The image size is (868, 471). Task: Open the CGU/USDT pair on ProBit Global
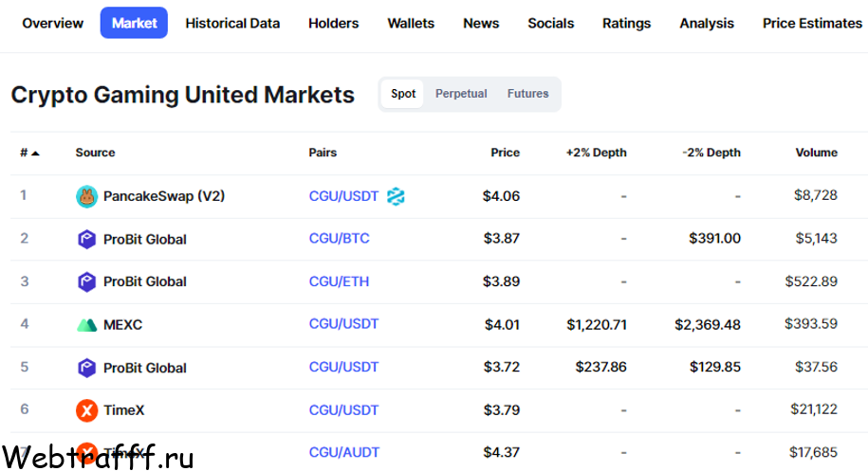coord(343,367)
